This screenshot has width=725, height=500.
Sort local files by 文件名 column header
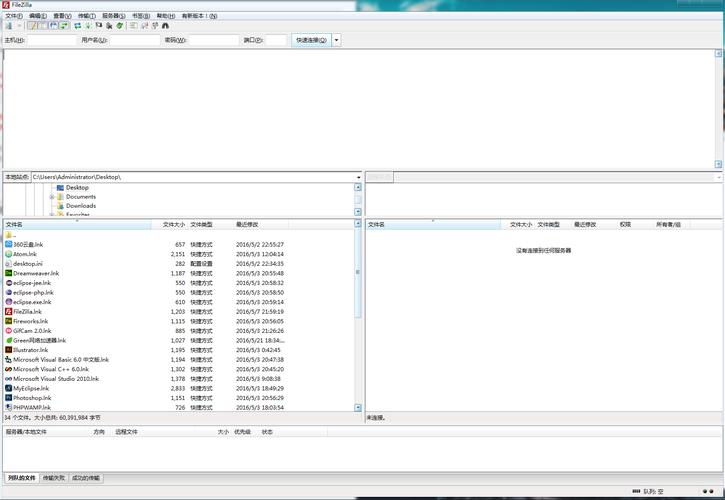[77, 224]
